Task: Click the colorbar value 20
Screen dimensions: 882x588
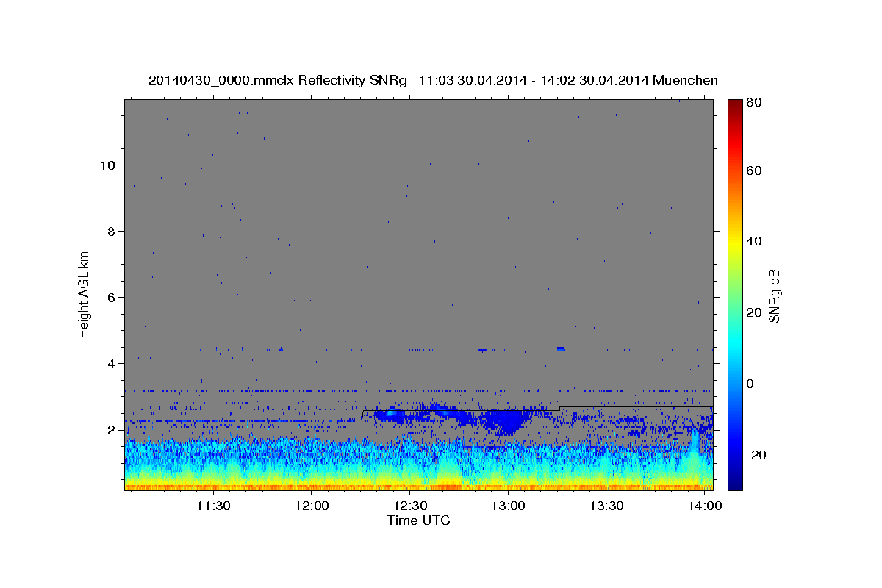Action: point(753,313)
